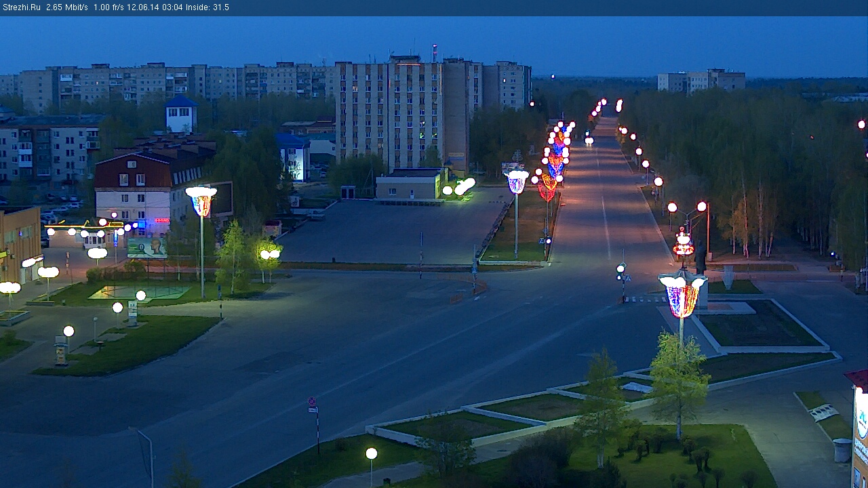Select the "12.06.14" date stamp
The image size is (868, 488).
click(x=143, y=7)
